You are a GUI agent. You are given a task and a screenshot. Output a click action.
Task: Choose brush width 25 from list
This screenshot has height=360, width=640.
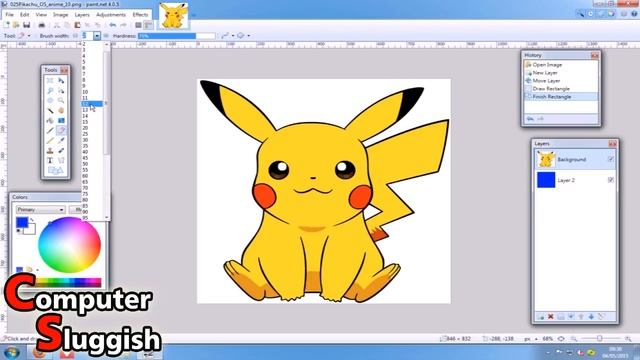pos(92,134)
